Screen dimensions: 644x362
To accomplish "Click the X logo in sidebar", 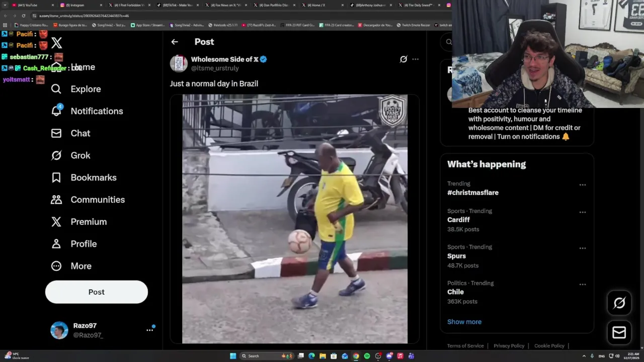I will point(56,43).
